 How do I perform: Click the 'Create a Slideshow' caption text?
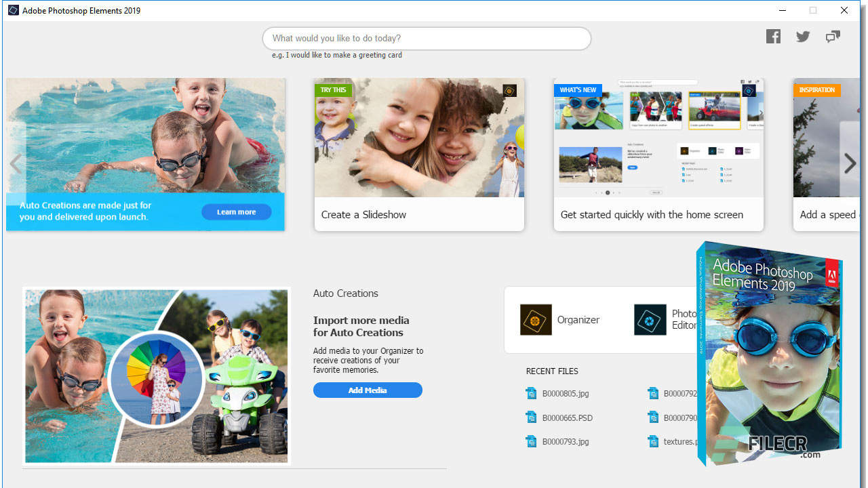click(363, 215)
